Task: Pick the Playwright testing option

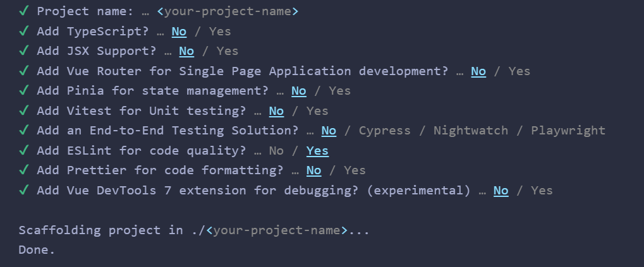Action: 568,131
